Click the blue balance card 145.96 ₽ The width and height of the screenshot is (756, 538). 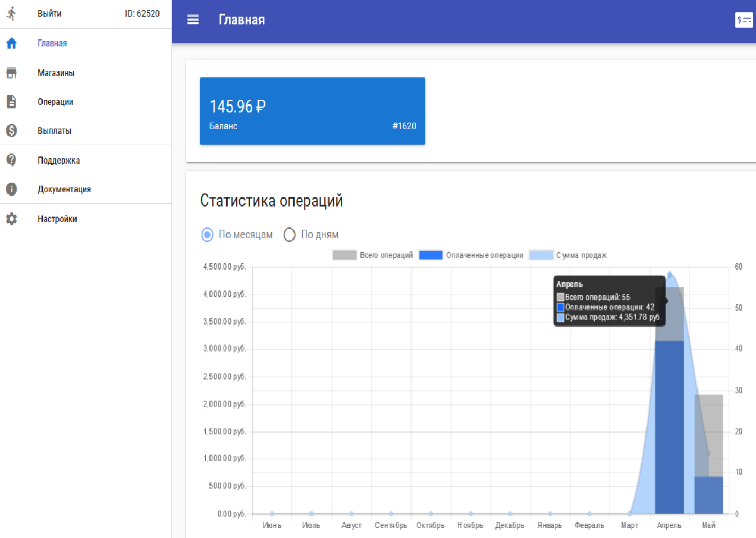(312, 111)
